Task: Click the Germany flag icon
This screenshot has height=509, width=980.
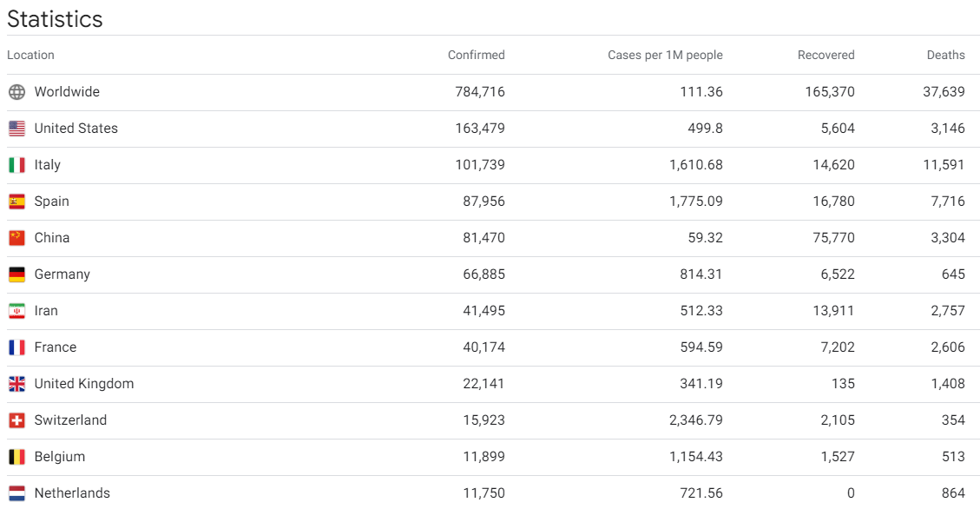Action: [x=16, y=274]
